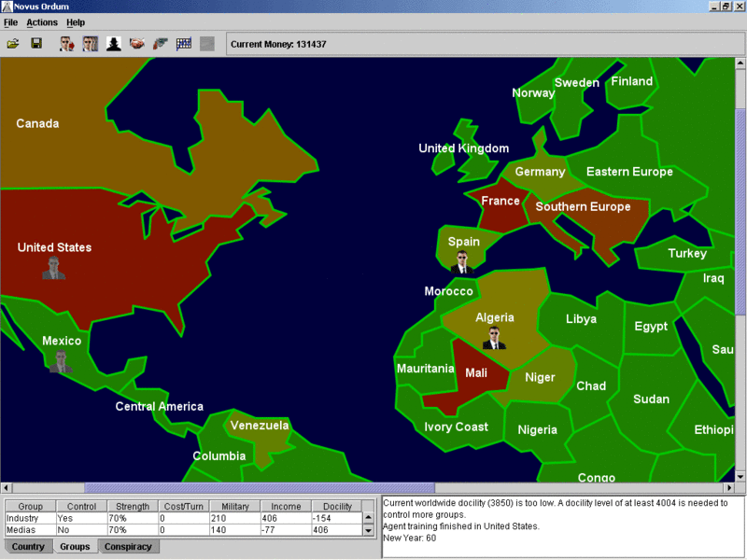Screen dimensions: 747x560
Task: Open the handshake negotiations tool
Action: click(x=136, y=43)
